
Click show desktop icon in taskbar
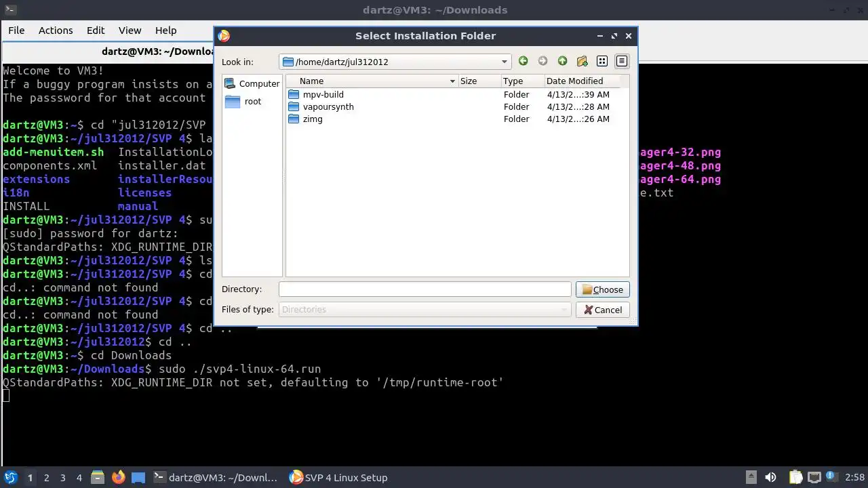coord(138,477)
